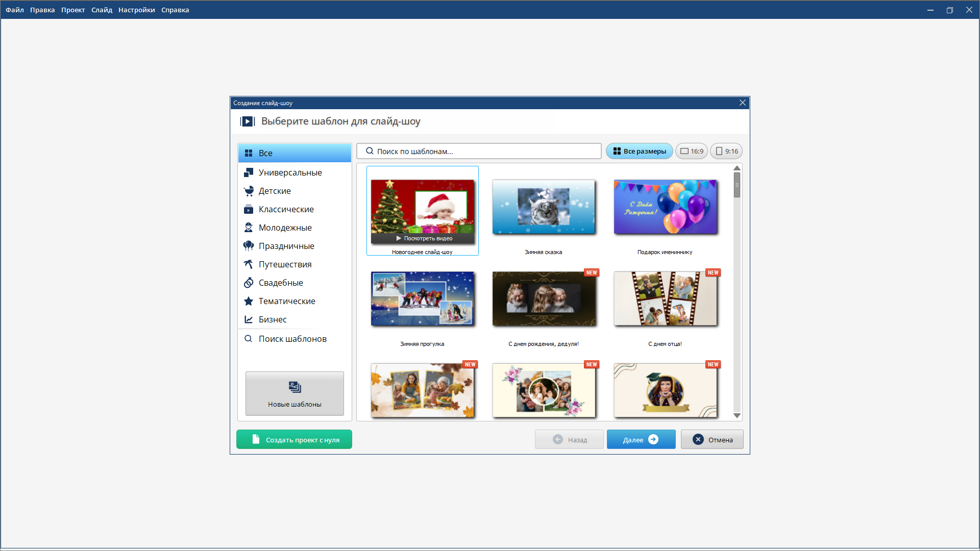Image resolution: width=980 pixels, height=551 pixels.
Task: Switch to the 9:16 vertical filter
Action: pos(726,151)
